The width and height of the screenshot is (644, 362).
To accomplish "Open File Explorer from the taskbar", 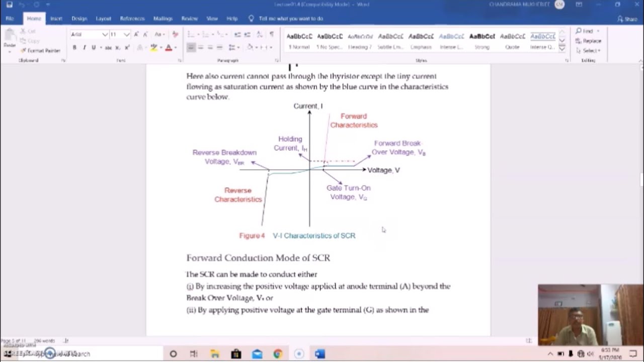I will (x=215, y=354).
